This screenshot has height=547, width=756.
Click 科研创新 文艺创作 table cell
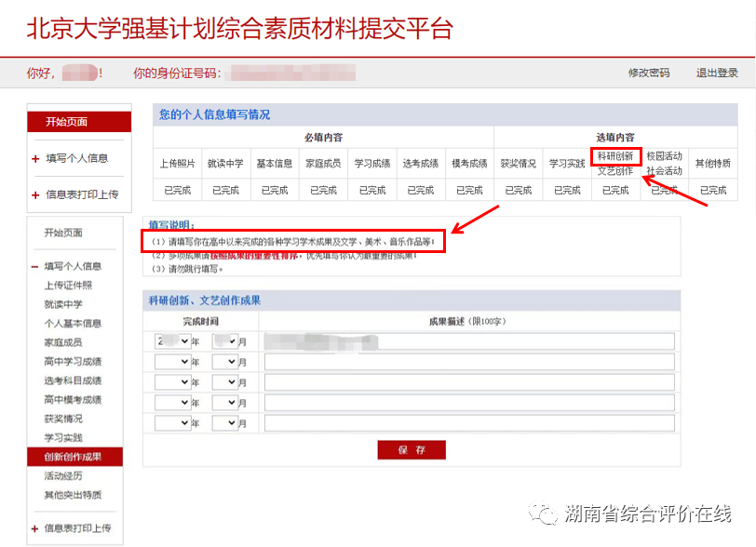point(615,164)
